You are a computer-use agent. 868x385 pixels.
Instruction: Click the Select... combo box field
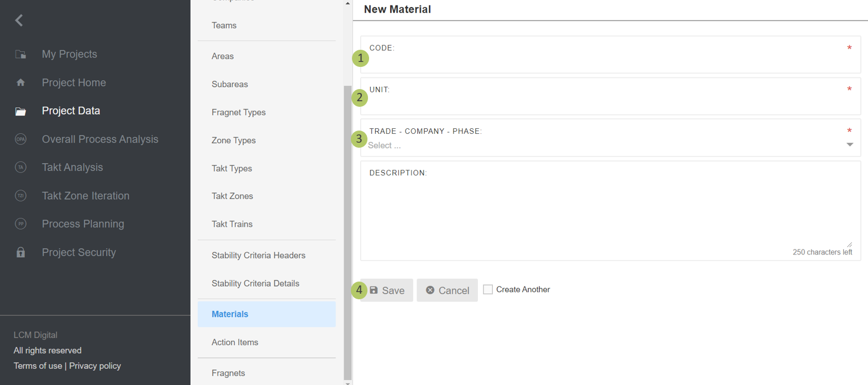tap(602, 145)
